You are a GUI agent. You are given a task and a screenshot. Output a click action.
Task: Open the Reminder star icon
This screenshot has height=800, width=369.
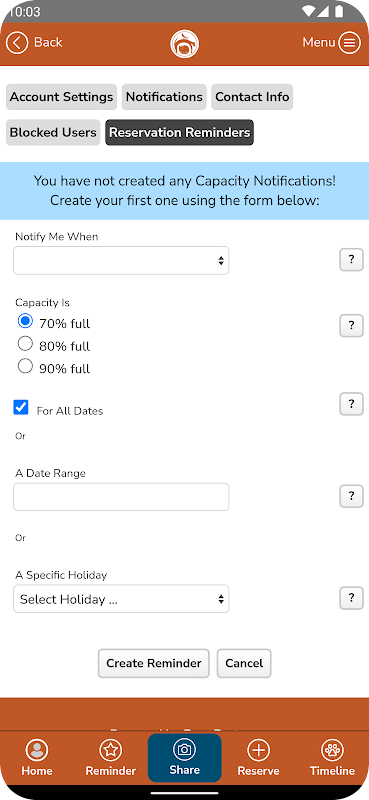tap(111, 750)
